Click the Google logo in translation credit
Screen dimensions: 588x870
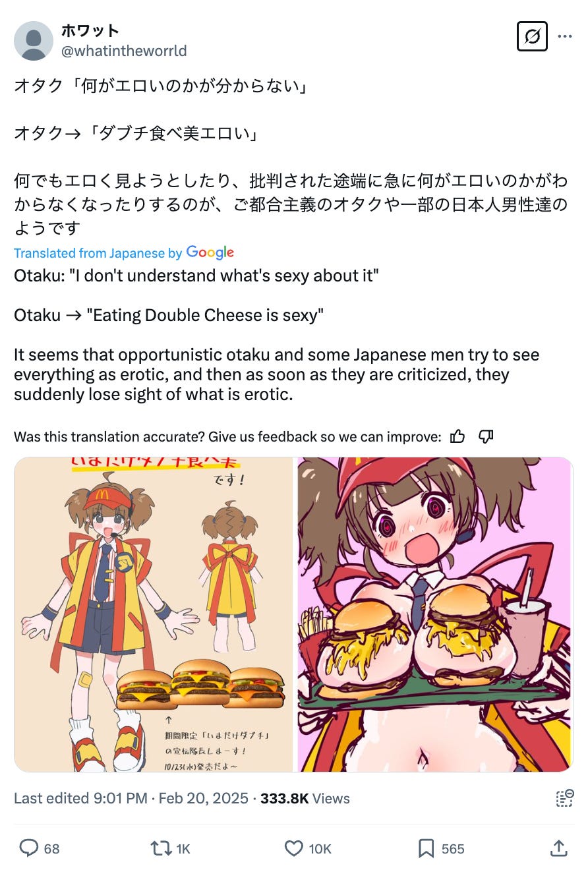coord(210,252)
